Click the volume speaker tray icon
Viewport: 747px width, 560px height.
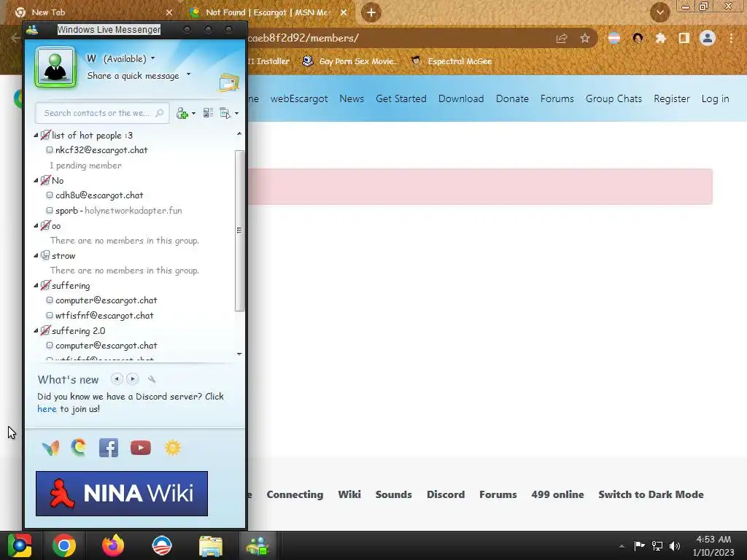675,545
